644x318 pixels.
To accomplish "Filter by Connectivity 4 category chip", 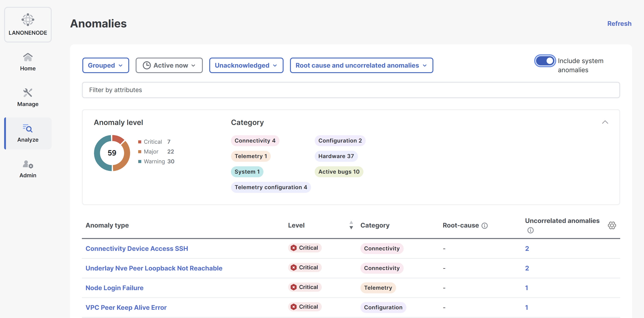I will (x=255, y=141).
